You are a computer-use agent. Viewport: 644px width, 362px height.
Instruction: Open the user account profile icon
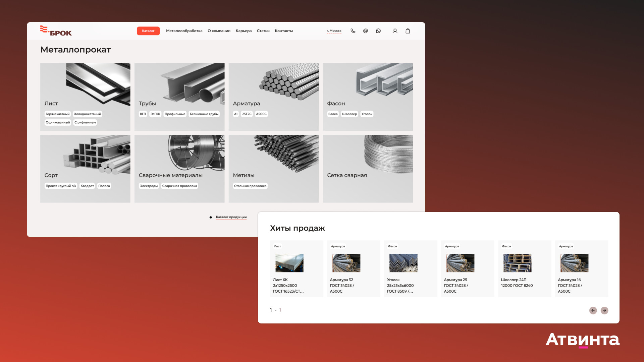395,31
